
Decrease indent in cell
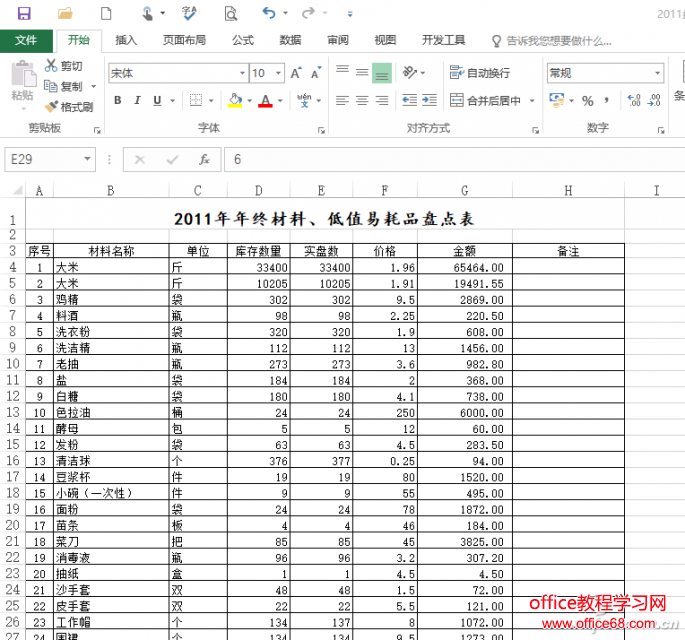(x=410, y=100)
